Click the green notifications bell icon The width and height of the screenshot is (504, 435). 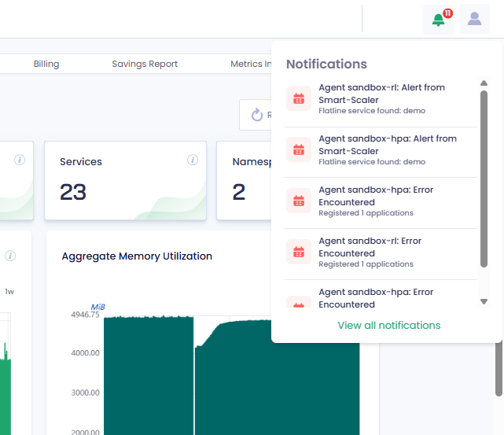tap(438, 20)
